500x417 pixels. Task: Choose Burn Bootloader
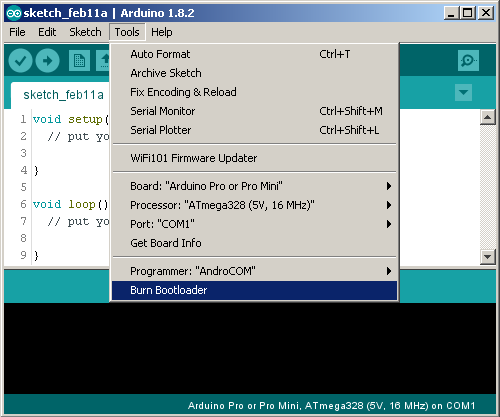(x=254, y=290)
